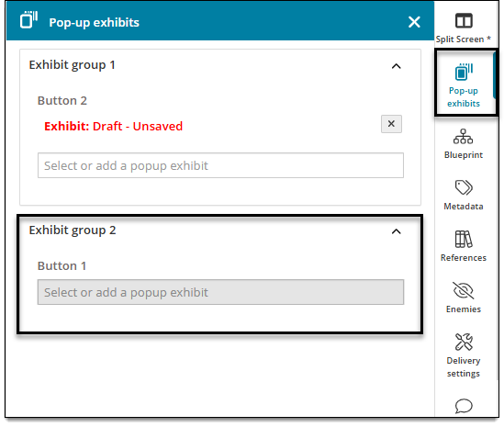This screenshot has width=504, height=427.
Task: Open the References books icon
Action: pos(464,239)
